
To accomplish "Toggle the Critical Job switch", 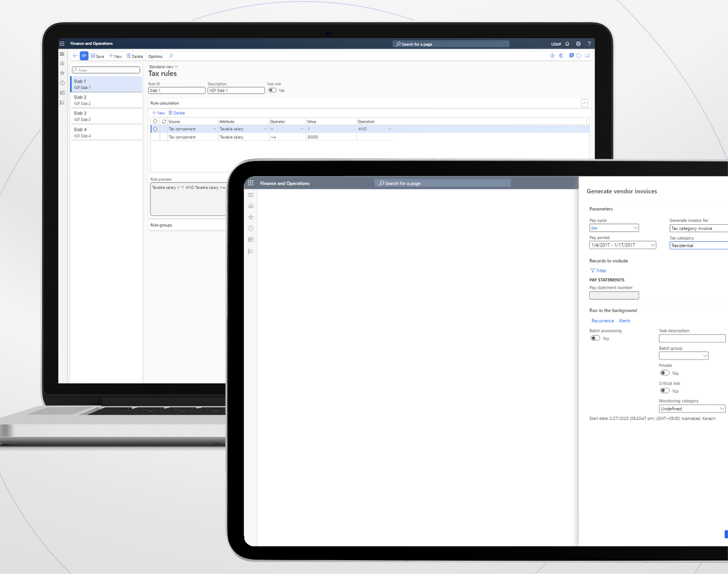I will [665, 391].
